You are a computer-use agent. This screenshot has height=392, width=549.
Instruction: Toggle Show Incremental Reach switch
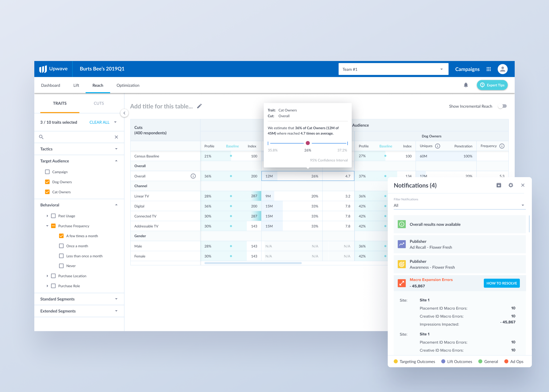(x=502, y=106)
